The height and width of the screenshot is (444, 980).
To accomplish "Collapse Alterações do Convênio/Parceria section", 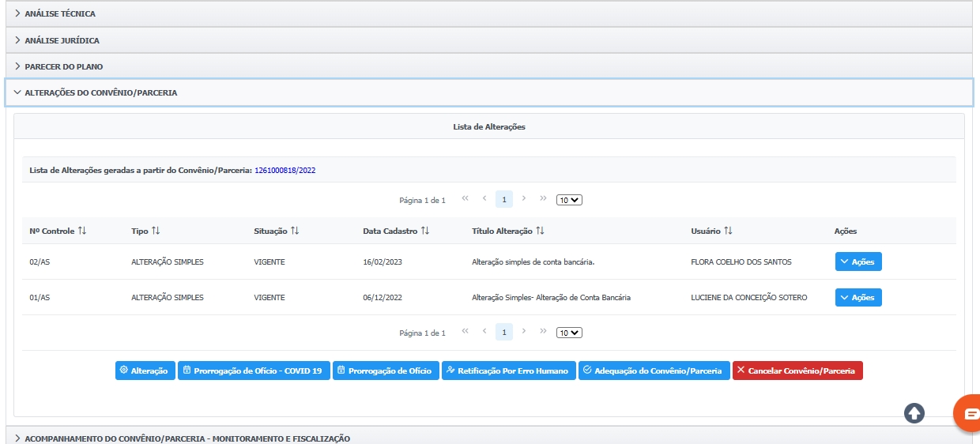I will [100, 92].
